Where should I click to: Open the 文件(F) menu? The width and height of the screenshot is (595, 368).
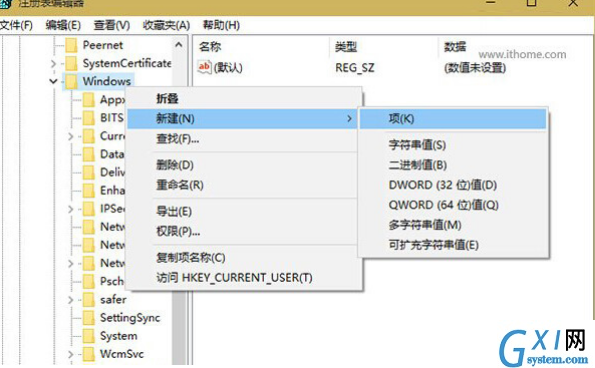(16, 25)
